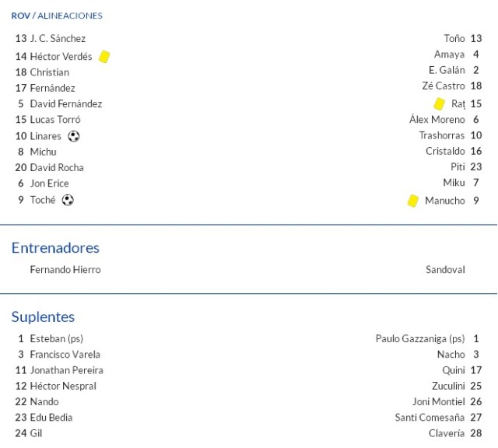
Task: Click on Michu in the lineup
Action: click(x=43, y=152)
